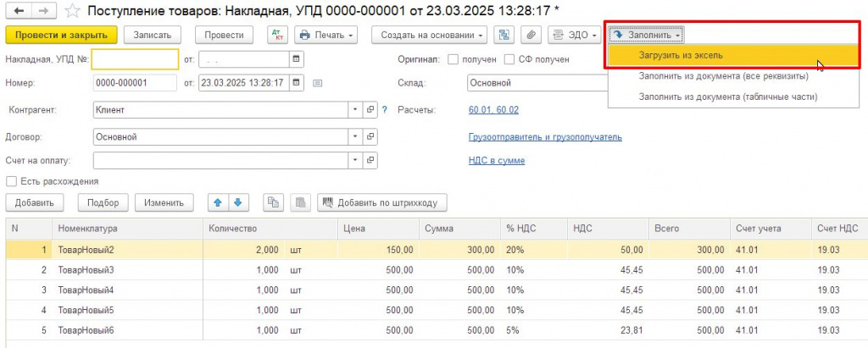Open attached files paperclip icon
This screenshot has width=868, height=348.
pos(531,35)
